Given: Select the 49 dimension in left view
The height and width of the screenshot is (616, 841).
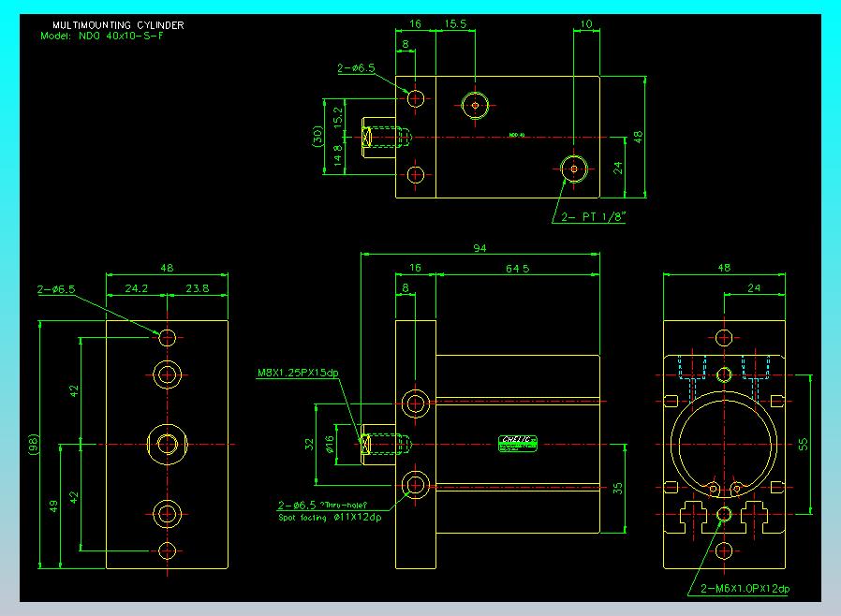Looking at the screenshot, I should (55, 506).
